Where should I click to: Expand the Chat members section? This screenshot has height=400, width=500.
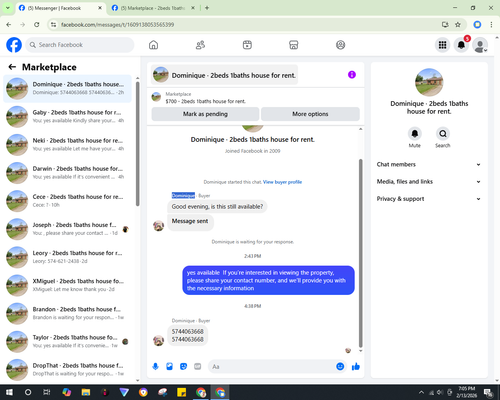[429, 164]
